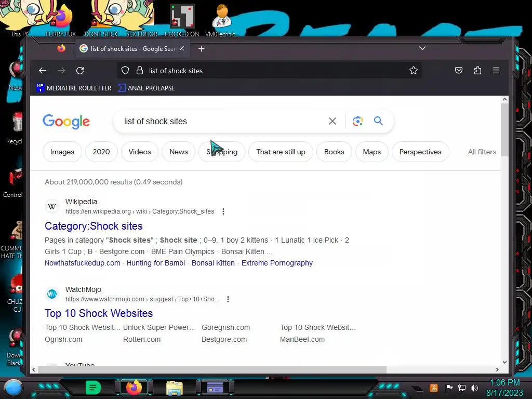Open the extensions puzzle icon
This screenshot has width=532, height=399.
click(x=477, y=70)
